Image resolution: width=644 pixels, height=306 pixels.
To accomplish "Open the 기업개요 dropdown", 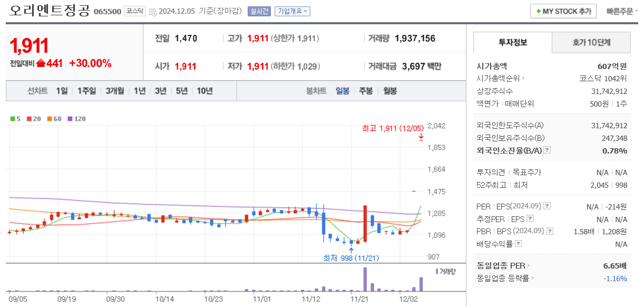I will point(294,11).
